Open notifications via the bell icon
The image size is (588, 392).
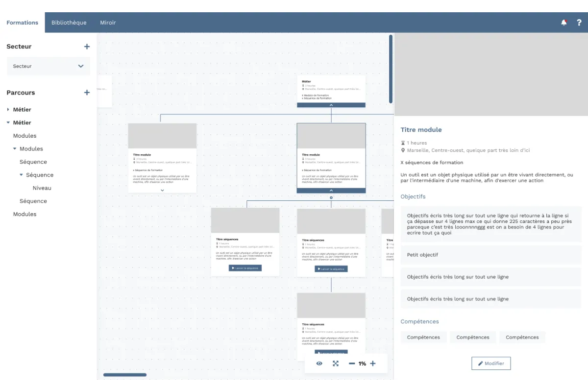click(563, 22)
